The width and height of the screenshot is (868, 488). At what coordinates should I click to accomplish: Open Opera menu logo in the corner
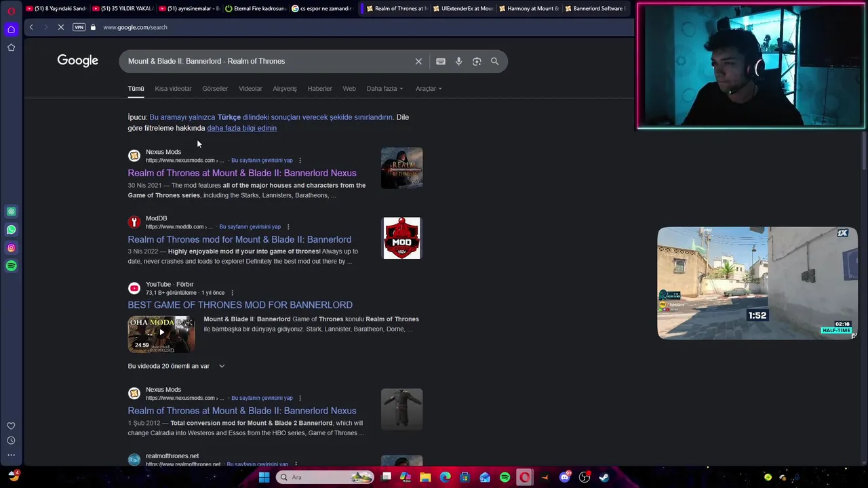coord(12,11)
